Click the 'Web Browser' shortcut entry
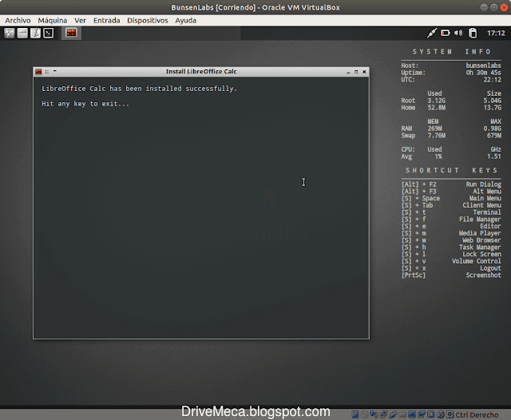511x420 pixels. point(481,240)
